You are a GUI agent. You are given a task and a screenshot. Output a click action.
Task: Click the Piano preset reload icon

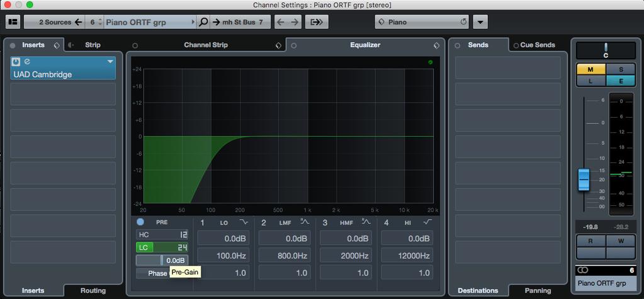click(463, 22)
